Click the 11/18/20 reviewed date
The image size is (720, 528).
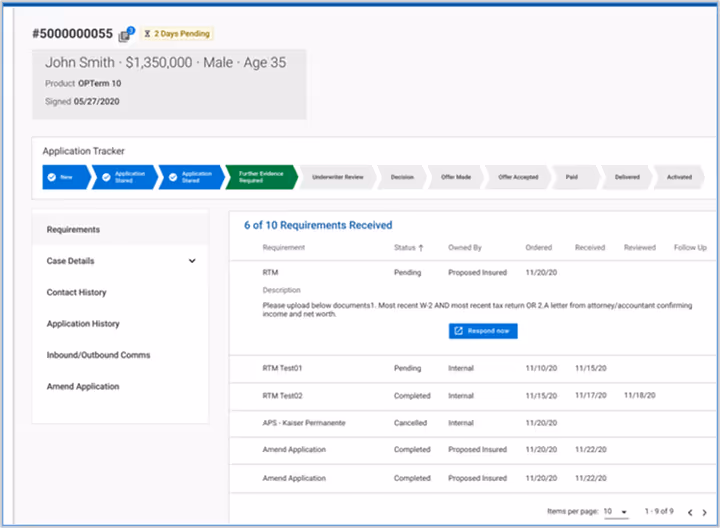coord(640,395)
